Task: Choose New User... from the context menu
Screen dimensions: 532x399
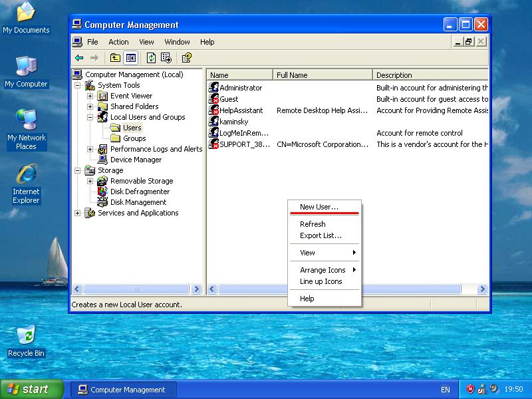Action: pyautogui.click(x=319, y=207)
